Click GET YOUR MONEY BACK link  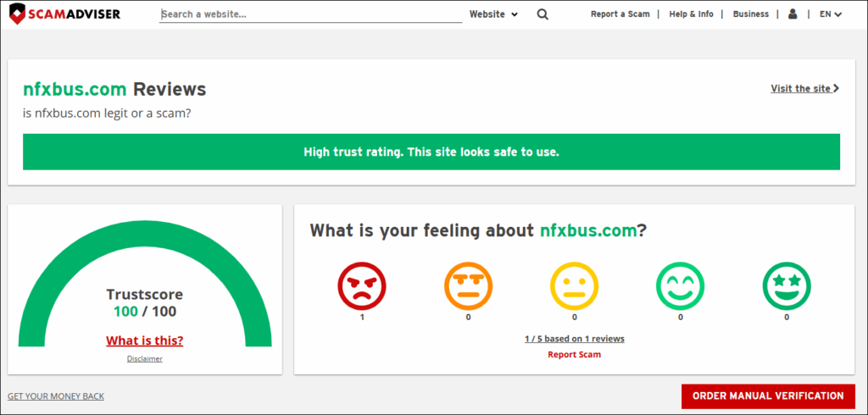tap(56, 396)
